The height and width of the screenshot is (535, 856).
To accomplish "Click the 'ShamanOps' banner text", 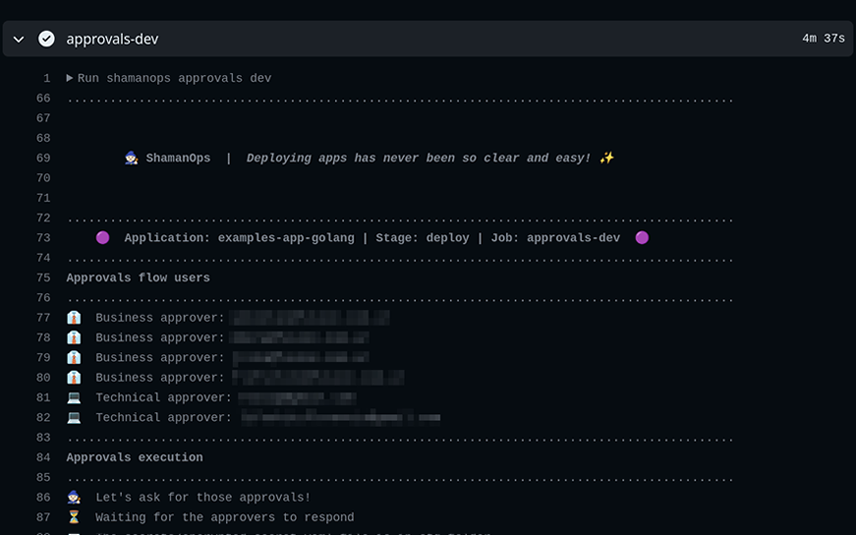I will [178, 158].
